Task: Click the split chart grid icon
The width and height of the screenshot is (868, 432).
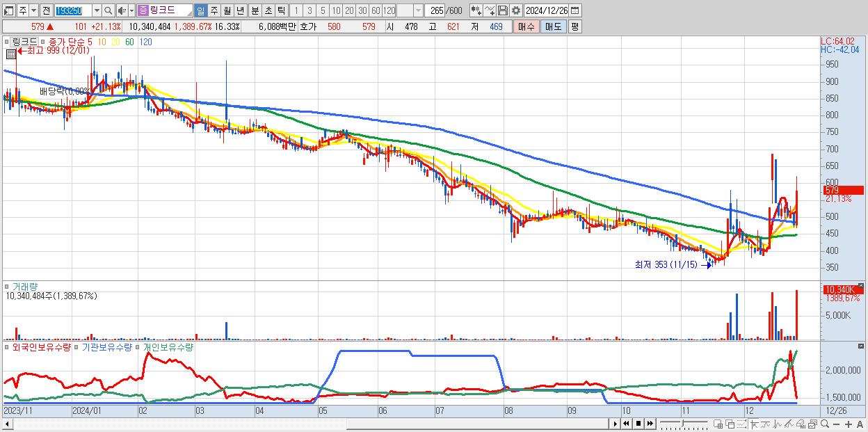Action: (718, 424)
